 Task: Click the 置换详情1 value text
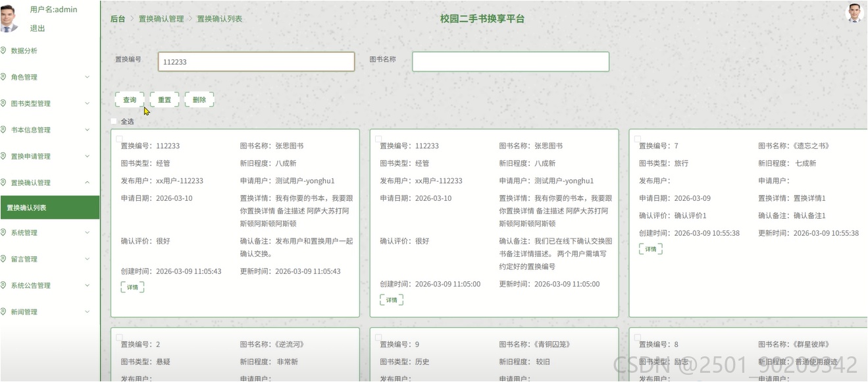809,198
